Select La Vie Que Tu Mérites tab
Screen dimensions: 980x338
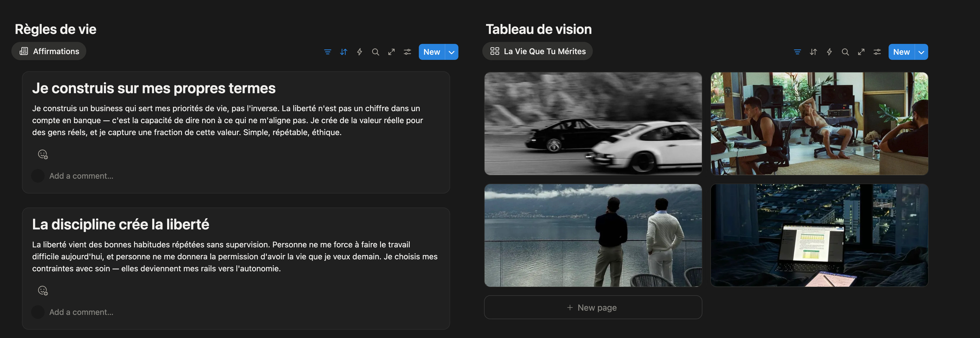coord(538,51)
